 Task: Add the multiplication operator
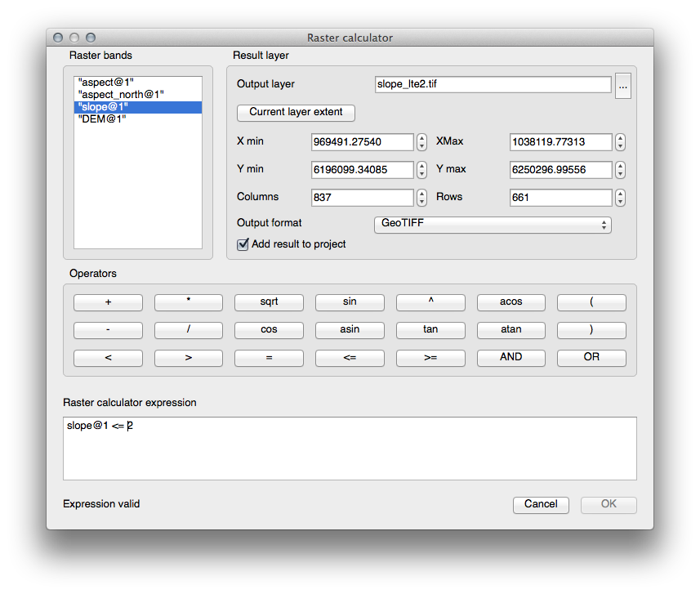(189, 302)
